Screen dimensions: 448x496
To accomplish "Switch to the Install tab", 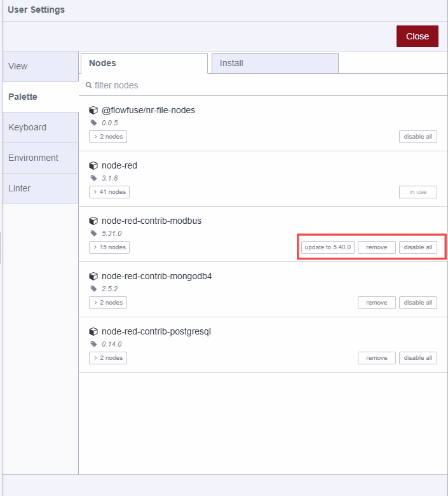I will [275, 63].
